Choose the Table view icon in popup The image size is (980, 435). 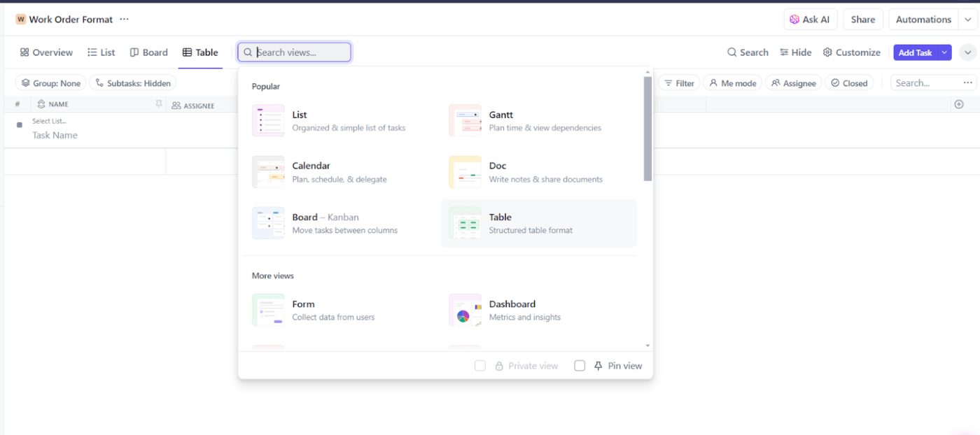pos(465,223)
